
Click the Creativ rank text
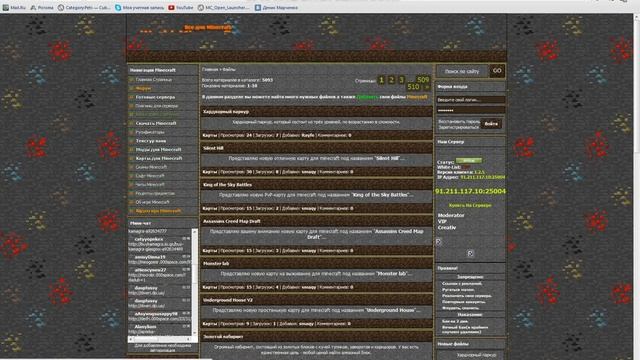coord(447,227)
